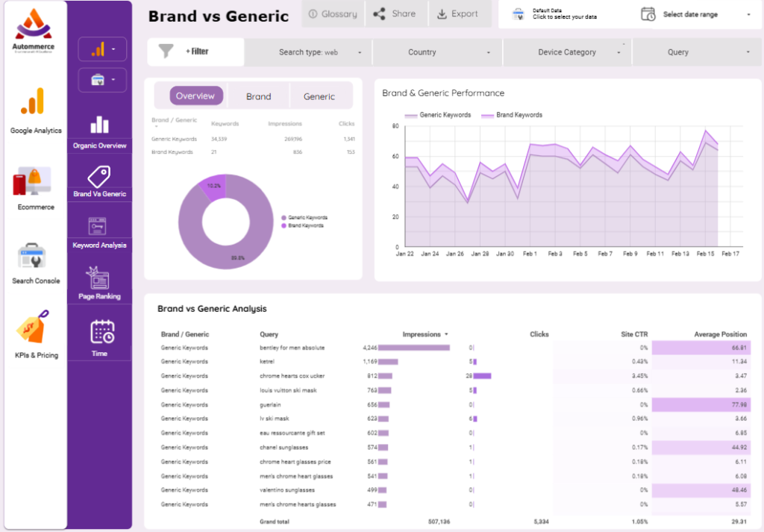Switch to the Overview tab
Image resolution: width=764 pixels, height=532 pixels.
(x=196, y=96)
